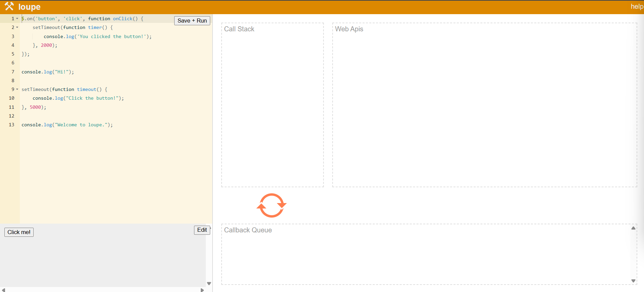This screenshot has width=644, height=292.
Task: Click the 2000 delay value
Action: point(46,45)
